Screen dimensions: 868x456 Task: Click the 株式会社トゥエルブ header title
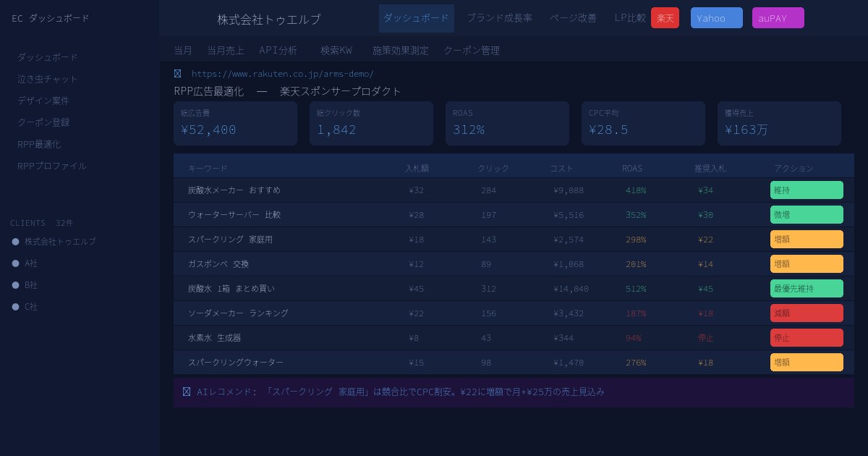click(x=269, y=20)
